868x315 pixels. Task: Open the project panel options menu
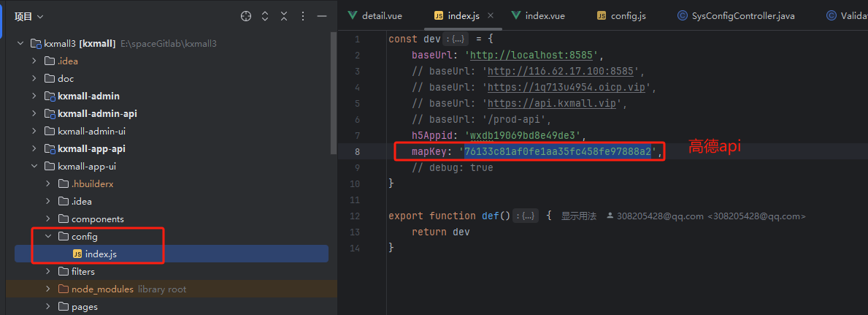303,16
